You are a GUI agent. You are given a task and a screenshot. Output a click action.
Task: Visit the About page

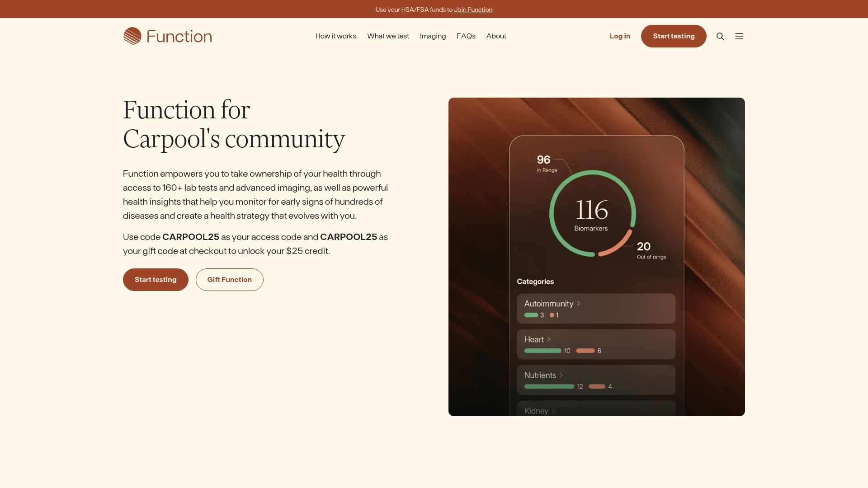point(496,36)
